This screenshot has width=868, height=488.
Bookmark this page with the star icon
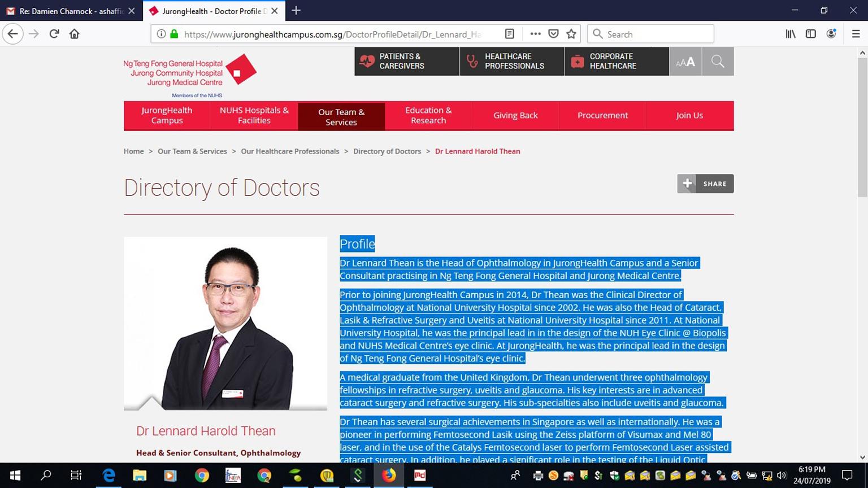pyautogui.click(x=572, y=33)
